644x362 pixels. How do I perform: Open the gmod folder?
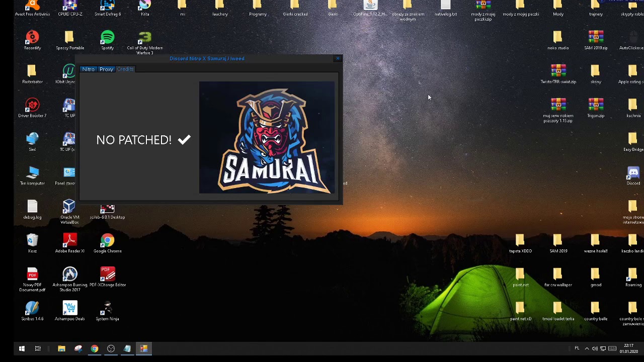click(x=596, y=278)
